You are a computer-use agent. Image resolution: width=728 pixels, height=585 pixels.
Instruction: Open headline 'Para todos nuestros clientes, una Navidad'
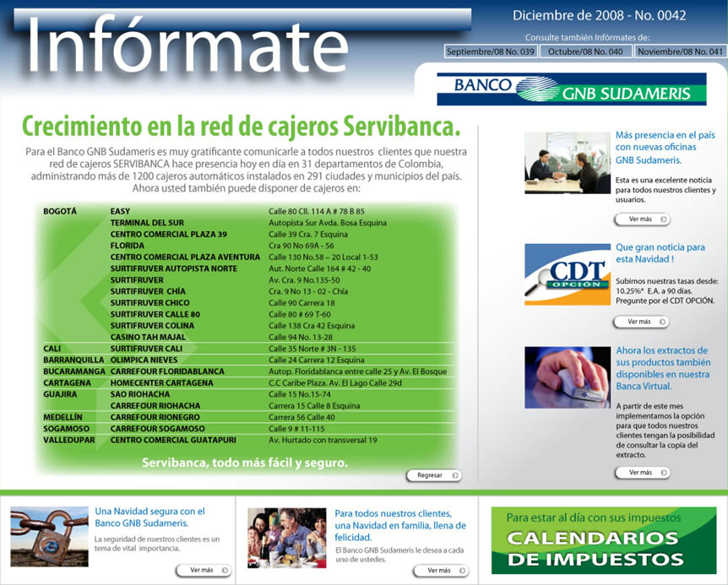click(400, 525)
